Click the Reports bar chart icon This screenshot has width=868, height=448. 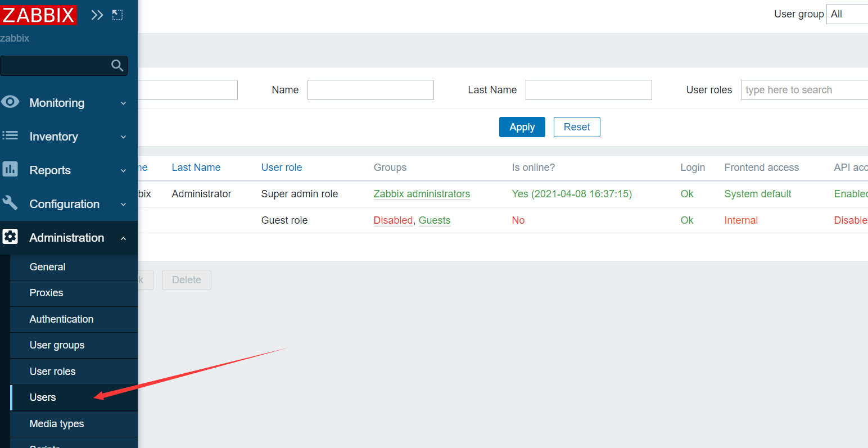(x=10, y=169)
